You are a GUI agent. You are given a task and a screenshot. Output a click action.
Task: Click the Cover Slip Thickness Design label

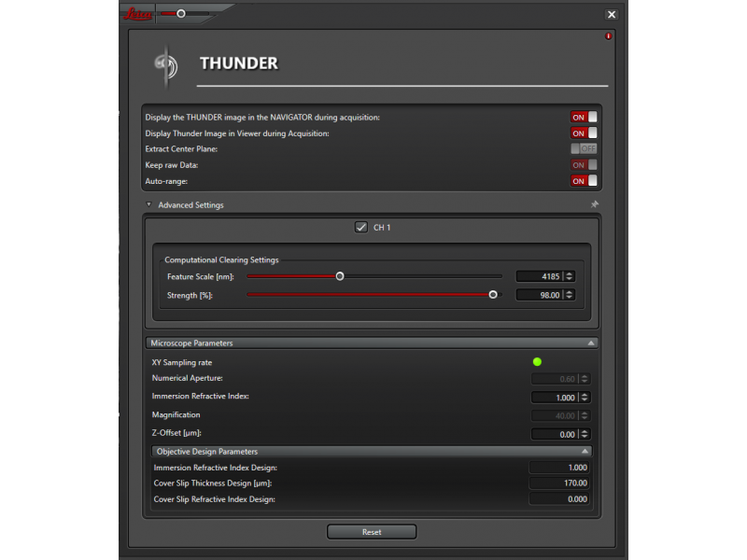click(213, 483)
